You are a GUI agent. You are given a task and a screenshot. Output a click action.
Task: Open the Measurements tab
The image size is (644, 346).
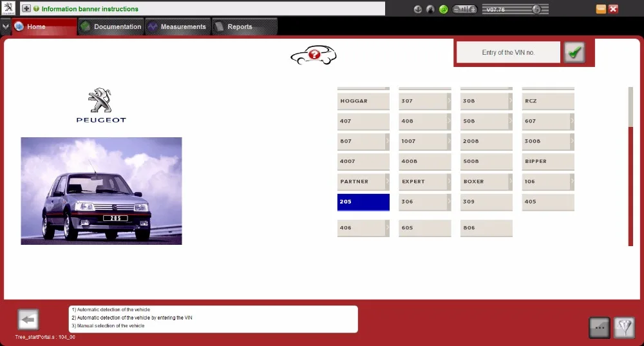(x=178, y=26)
